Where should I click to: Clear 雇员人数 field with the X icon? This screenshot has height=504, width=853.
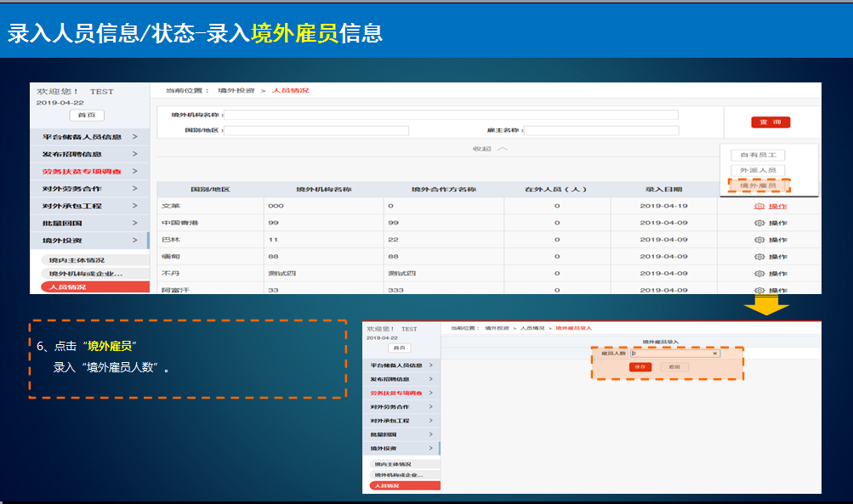point(715,353)
